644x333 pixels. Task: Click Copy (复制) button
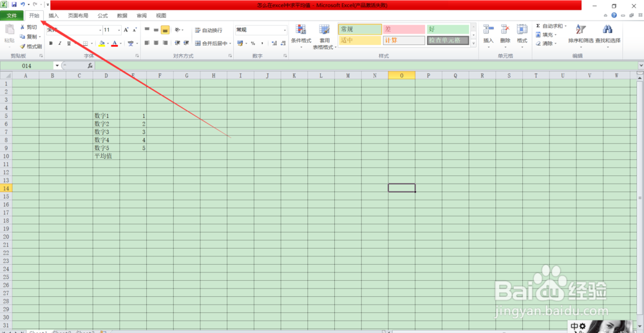[29, 37]
